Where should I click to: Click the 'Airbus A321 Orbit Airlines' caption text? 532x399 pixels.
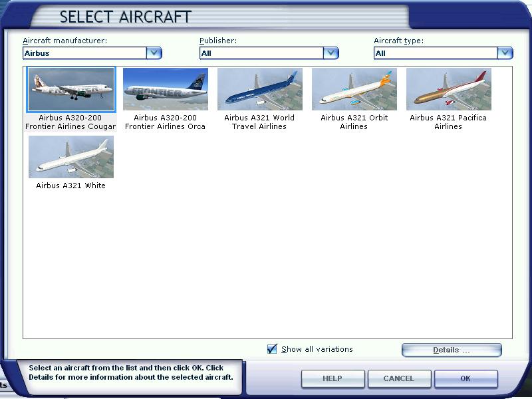pos(354,122)
